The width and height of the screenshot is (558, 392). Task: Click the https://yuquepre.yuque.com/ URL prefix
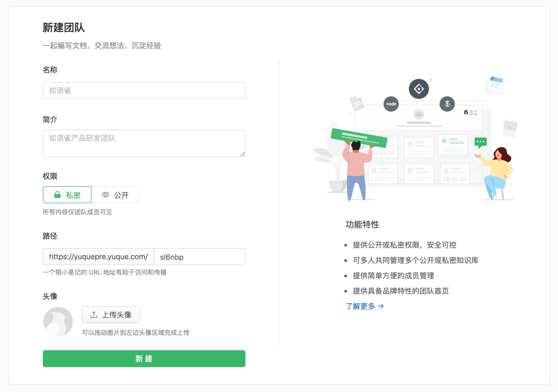point(99,257)
